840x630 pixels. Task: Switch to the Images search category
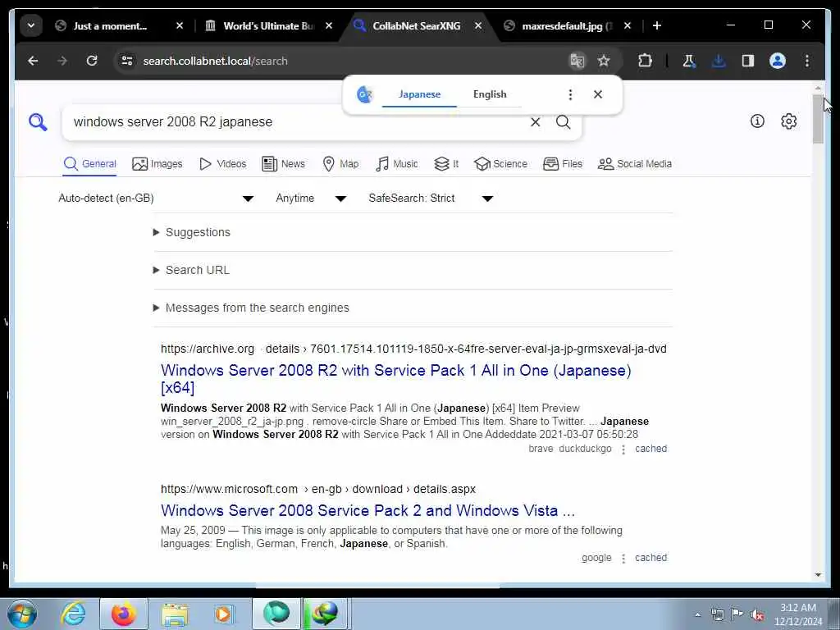click(157, 164)
